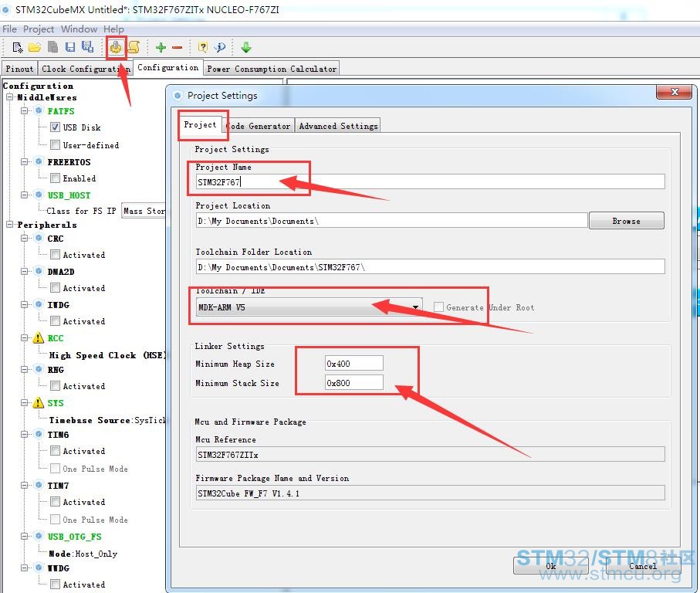Click the Browse button for project location
Viewport: 700px width, 593px height.
(x=627, y=221)
